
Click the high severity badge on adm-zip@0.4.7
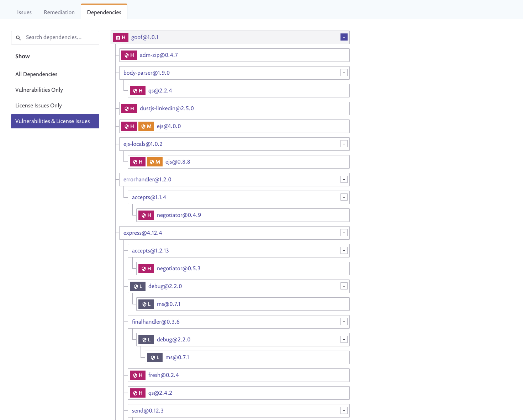coord(129,55)
